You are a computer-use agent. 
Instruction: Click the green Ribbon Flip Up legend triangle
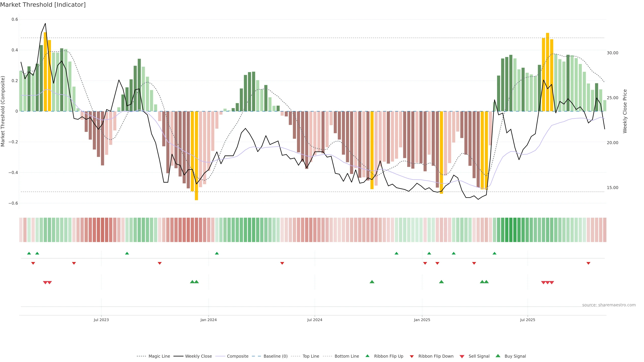(x=367, y=356)
